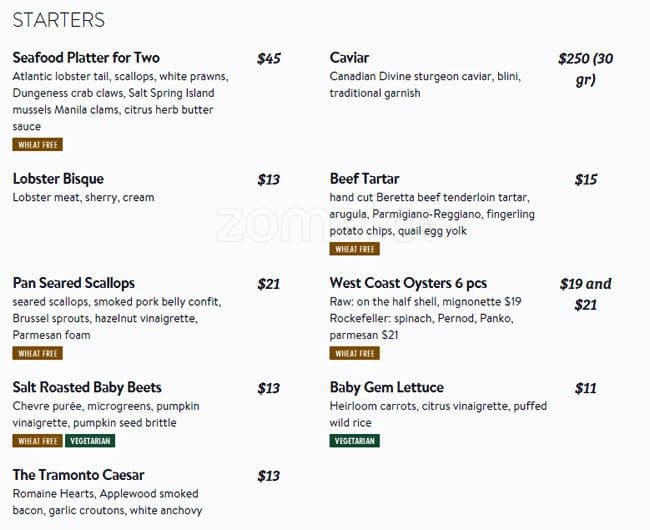This screenshot has width=650, height=530.
Task: Open the Lobster Bisque item
Action: (x=58, y=179)
